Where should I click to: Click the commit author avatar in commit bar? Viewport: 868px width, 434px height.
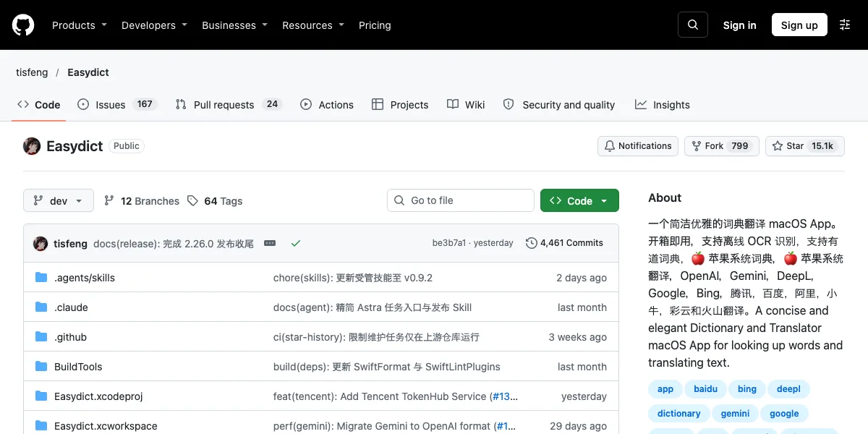pyautogui.click(x=41, y=243)
